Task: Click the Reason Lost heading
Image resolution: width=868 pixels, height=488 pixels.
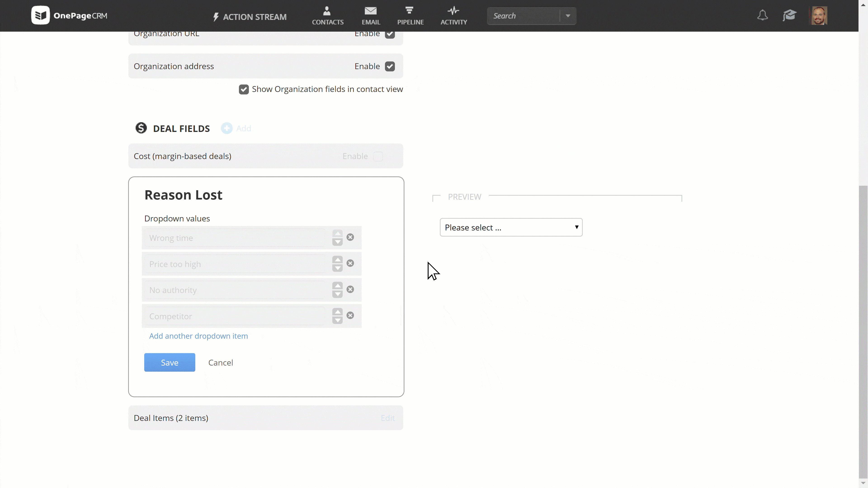Action: (183, 195)
